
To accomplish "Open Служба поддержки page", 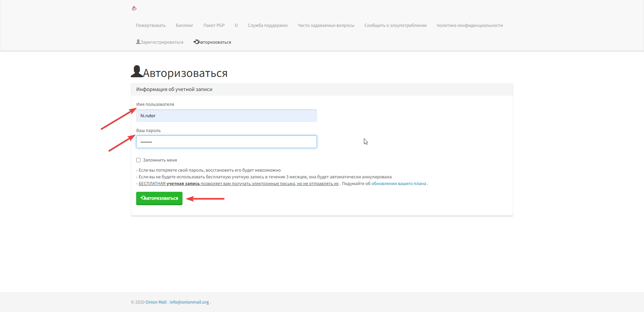I will point(267,26).
